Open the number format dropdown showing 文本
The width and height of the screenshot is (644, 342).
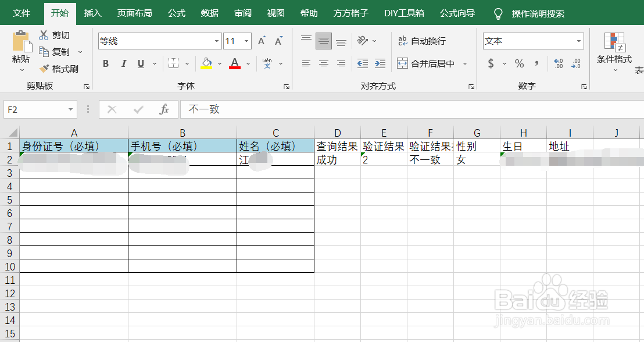click(x=580, y=41)
